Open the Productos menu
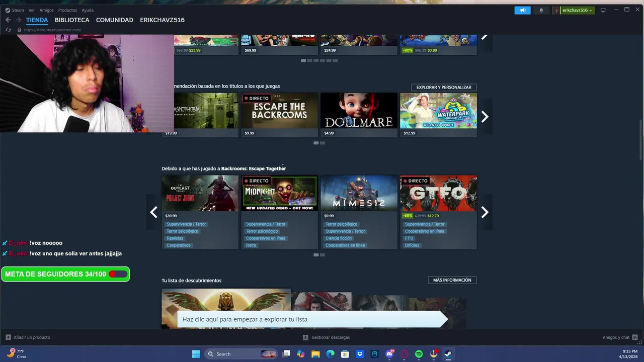644x362 pixels. tap(67, 10)
